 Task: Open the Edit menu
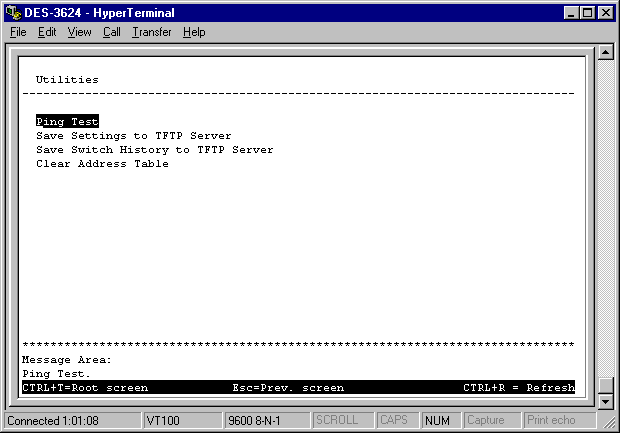pos(47,32)
